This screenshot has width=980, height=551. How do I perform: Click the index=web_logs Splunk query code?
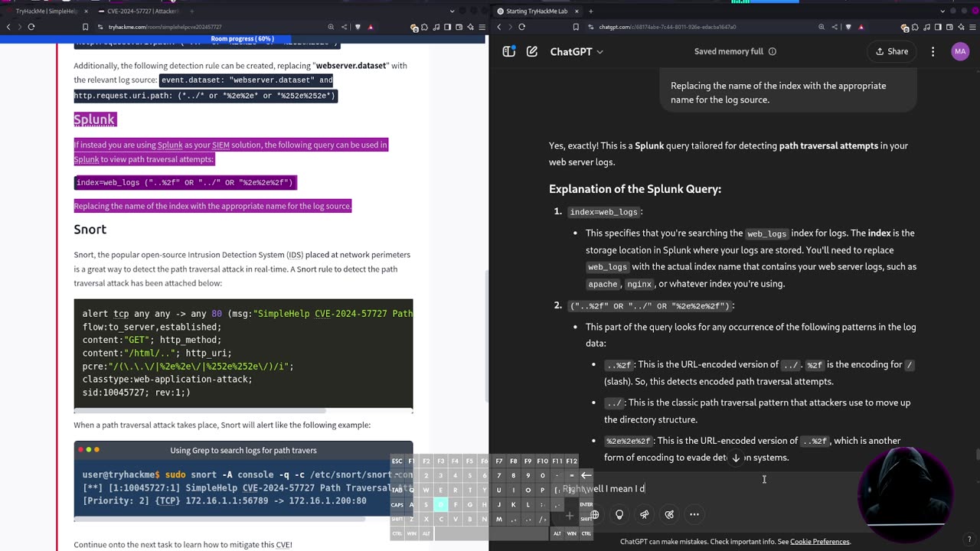[x=185, y=183]
